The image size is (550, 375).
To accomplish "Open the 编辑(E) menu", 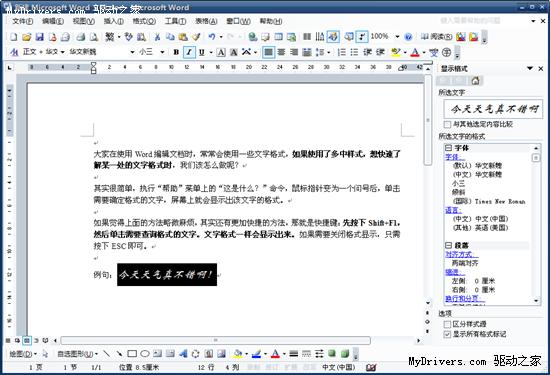I will [53, 21].
